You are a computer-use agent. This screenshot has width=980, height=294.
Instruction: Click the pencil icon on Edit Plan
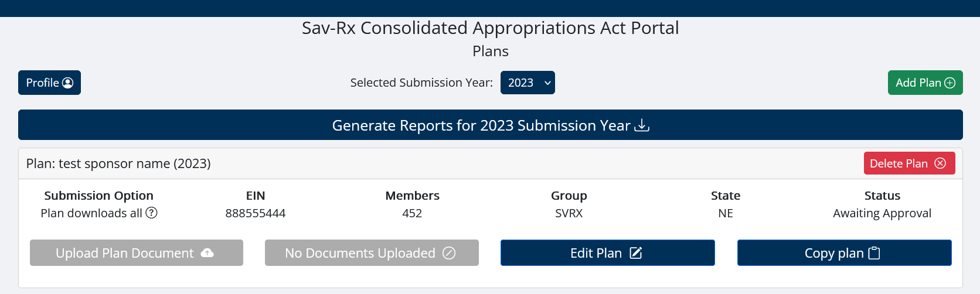point(636,253)
